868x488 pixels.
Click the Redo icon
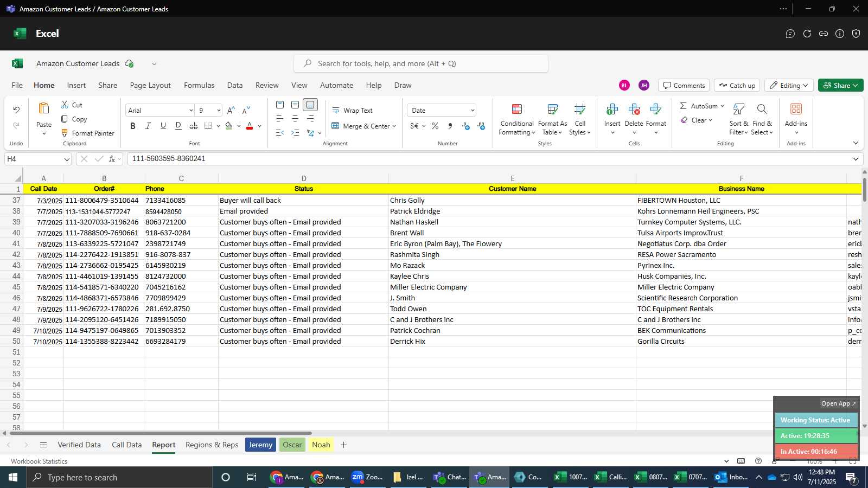[16, 125]
